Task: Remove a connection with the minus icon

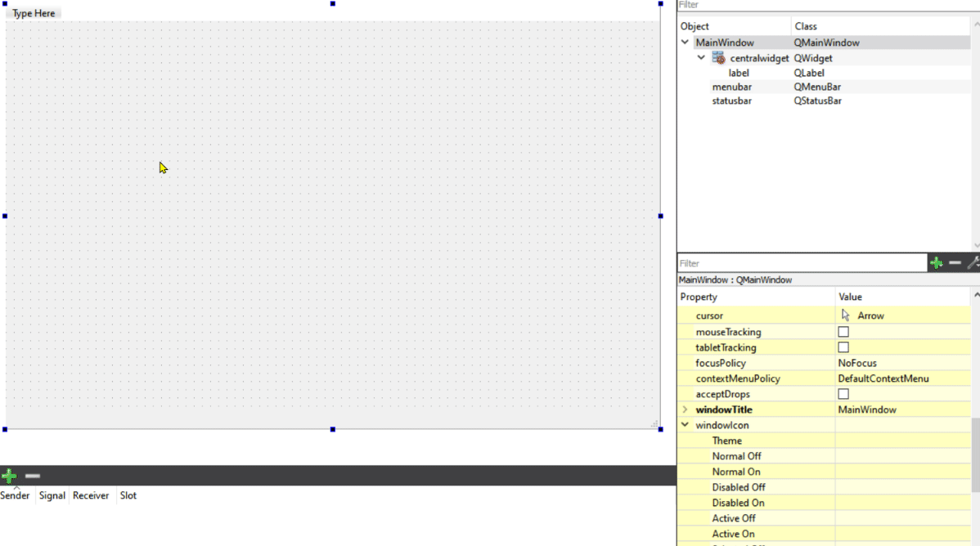Action: click(32, 475)
